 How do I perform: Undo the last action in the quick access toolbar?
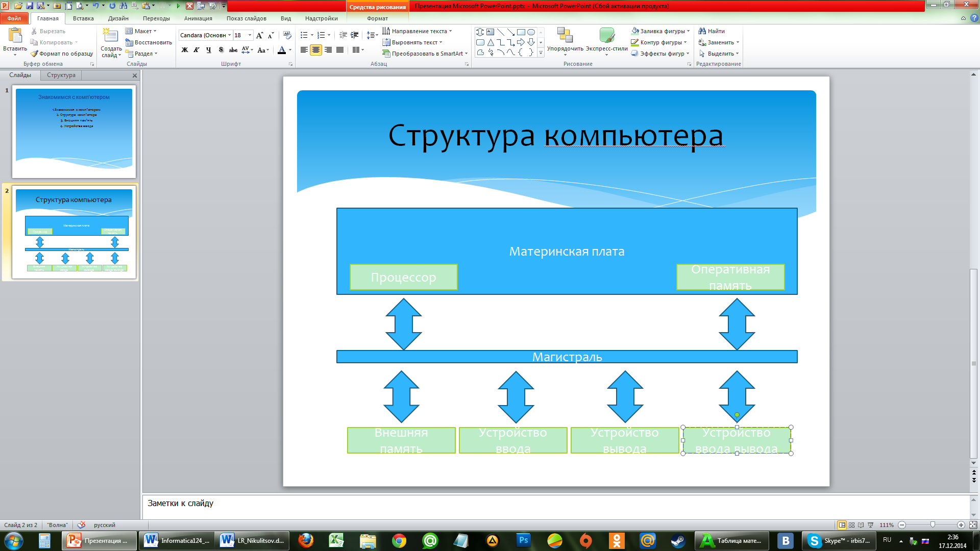pyautogui.click(x=95, y=6)
